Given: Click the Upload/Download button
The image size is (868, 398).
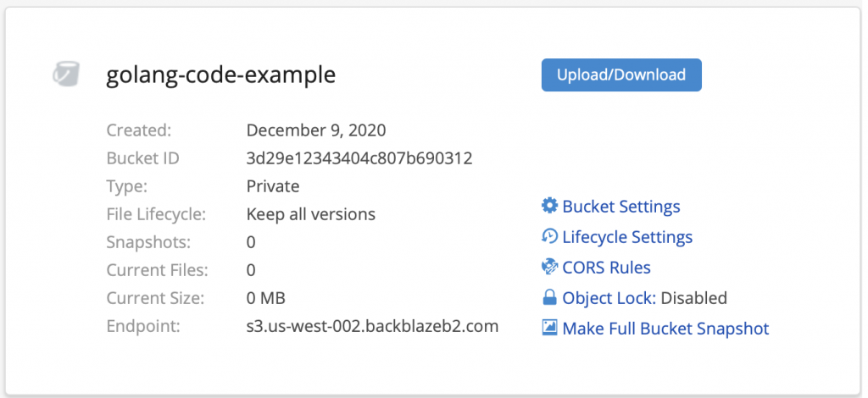Looking at the screenshot, I should pos(621,75).
